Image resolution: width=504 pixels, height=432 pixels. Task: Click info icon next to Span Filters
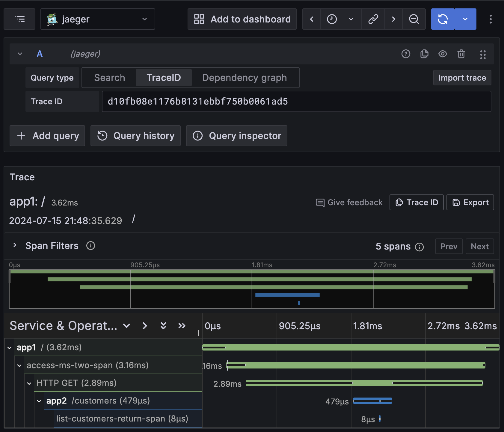pos(90,246)
